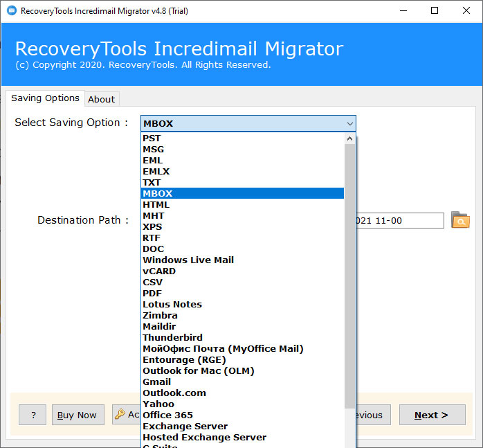Select PDF option in list

242,293
